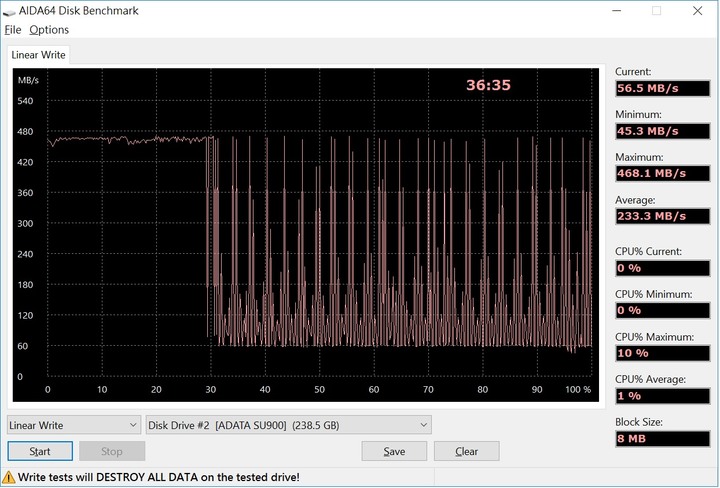Open the Disk Drive #2 ADATA SU900 dropdown
This screenshot has height=488, width=720.
click(x=288, y=425)
